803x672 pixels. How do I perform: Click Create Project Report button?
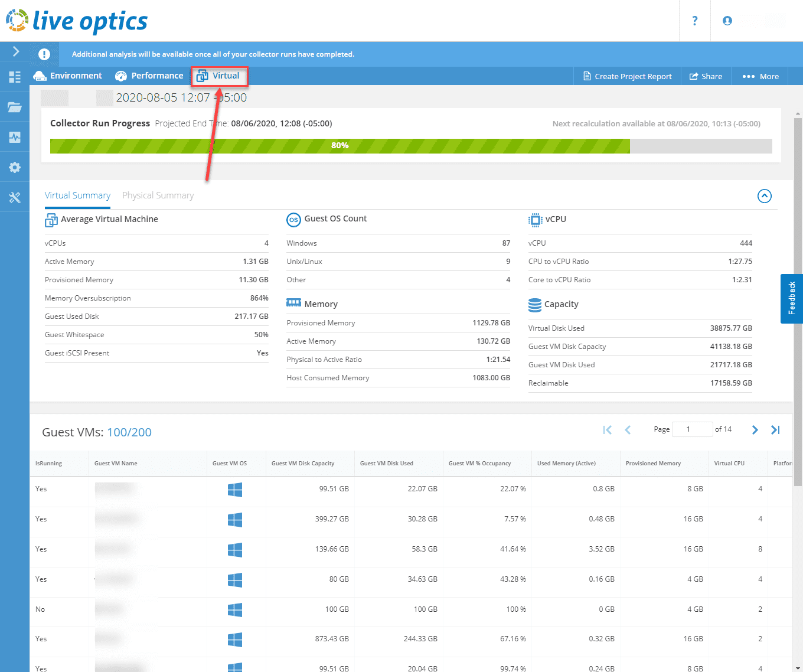pos(627,77)
